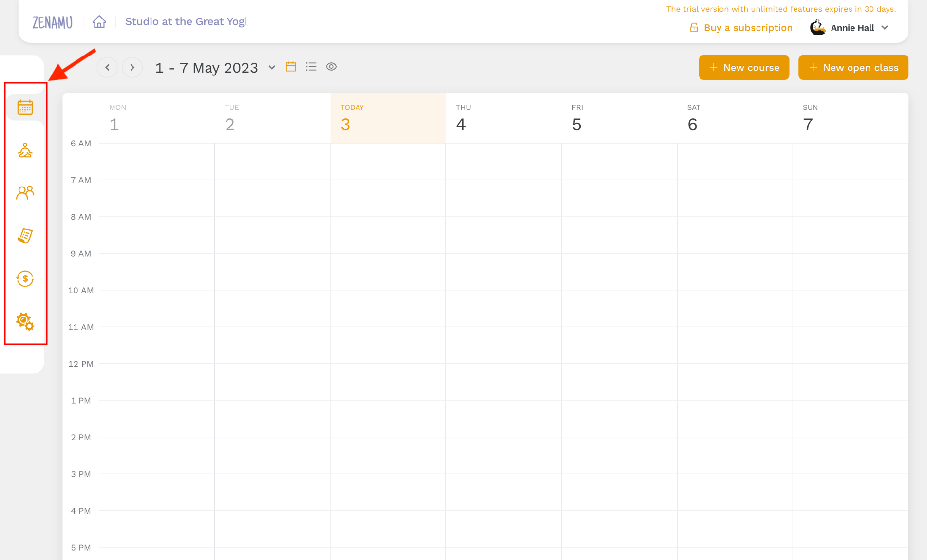
Task: Click the 5 PM time label
Action: point(81,548)
